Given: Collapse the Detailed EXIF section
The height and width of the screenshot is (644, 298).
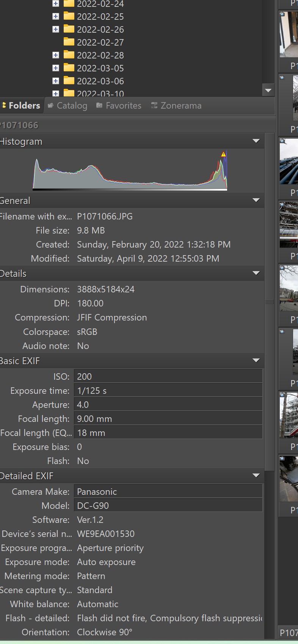Looking at the screenshot, I should pyautogui.click(x=256, y=476).
